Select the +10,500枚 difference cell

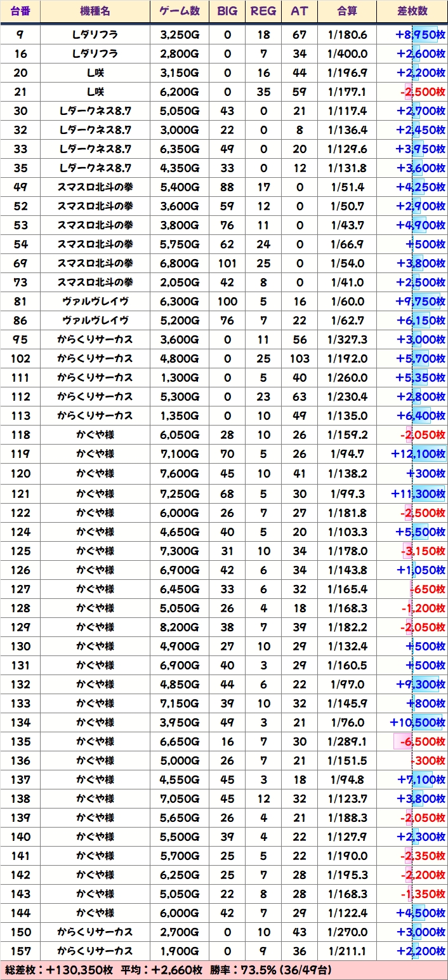coord(412,722)
